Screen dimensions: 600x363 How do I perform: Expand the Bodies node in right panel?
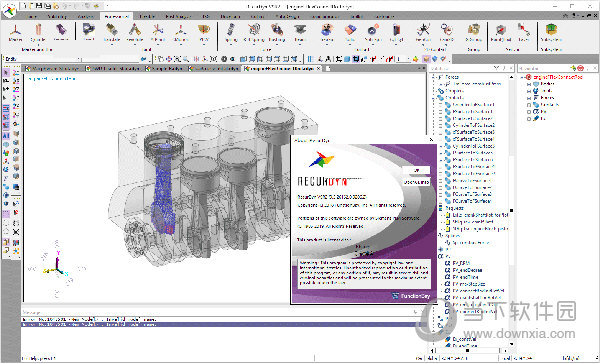click(x=529, y=84)
